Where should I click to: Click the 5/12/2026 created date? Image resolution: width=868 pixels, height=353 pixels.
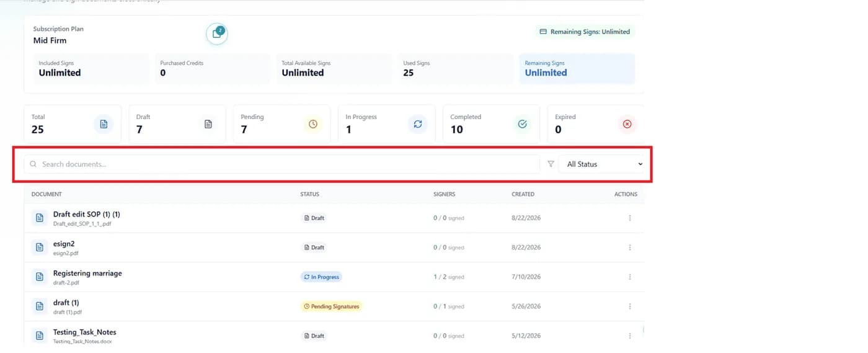point(526,336)
